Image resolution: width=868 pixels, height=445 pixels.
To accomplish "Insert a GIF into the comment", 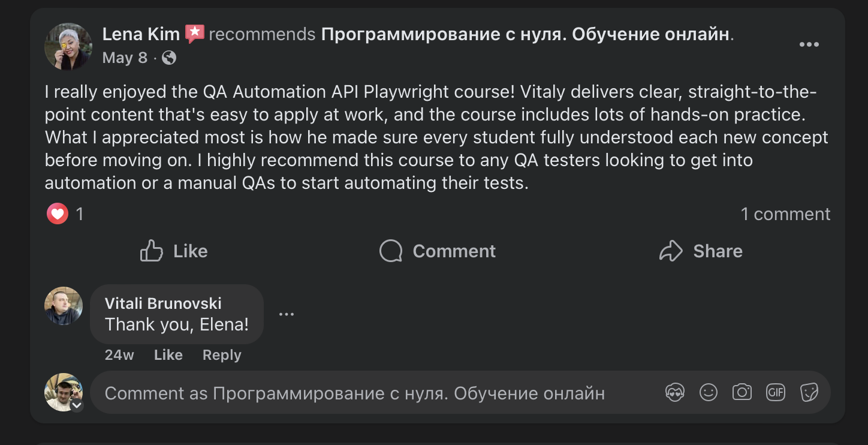I will (775, 392).
